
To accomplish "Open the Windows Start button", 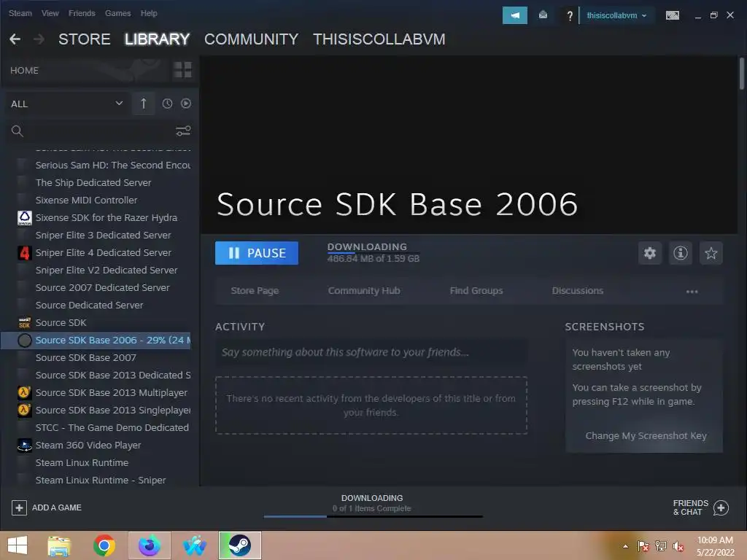I will tap(18, 545).
